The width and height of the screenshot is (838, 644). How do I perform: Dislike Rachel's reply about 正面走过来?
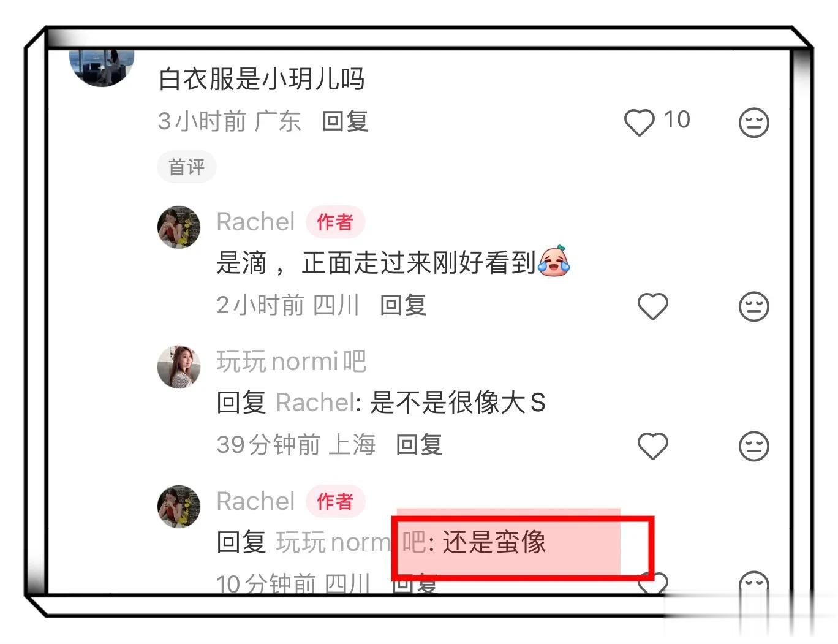[x=753, y=306]
